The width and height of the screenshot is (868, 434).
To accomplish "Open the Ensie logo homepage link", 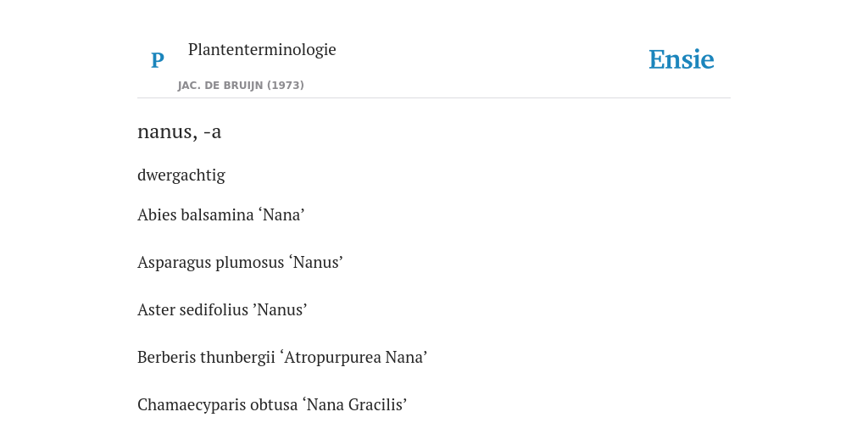I will point(682,59).
